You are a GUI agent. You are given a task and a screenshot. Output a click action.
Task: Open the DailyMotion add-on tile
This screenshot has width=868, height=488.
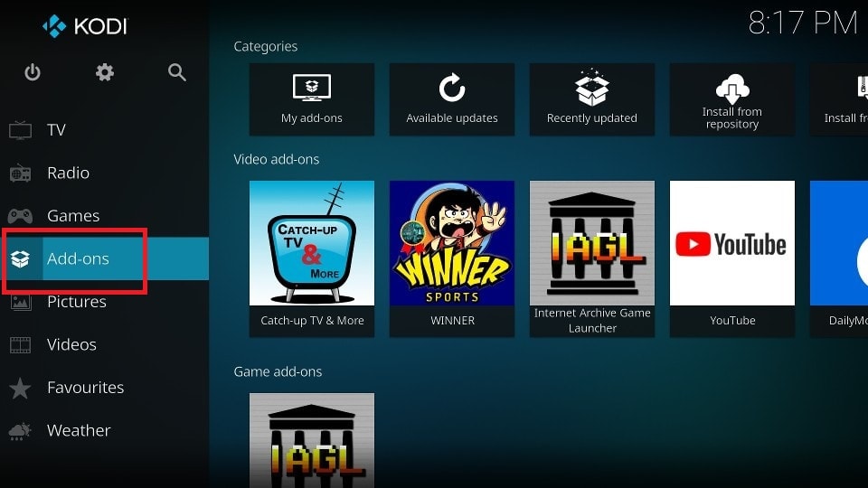pos(839,259)
